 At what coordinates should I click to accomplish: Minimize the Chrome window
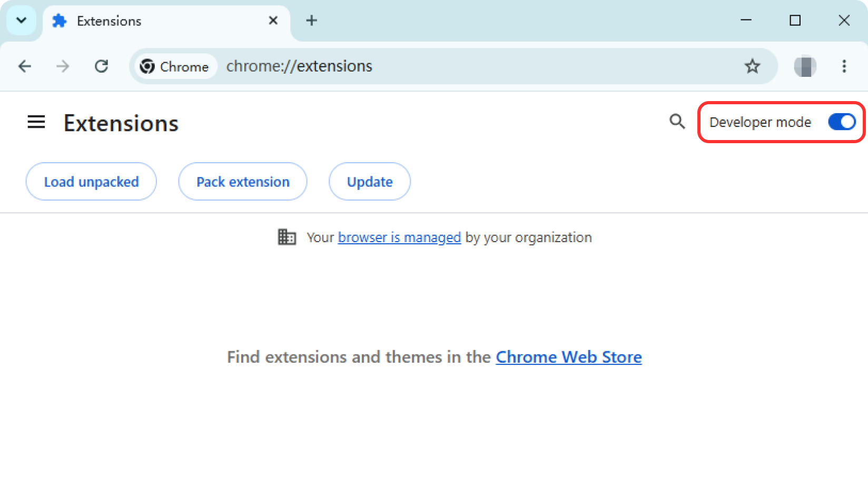pos(746,21)
